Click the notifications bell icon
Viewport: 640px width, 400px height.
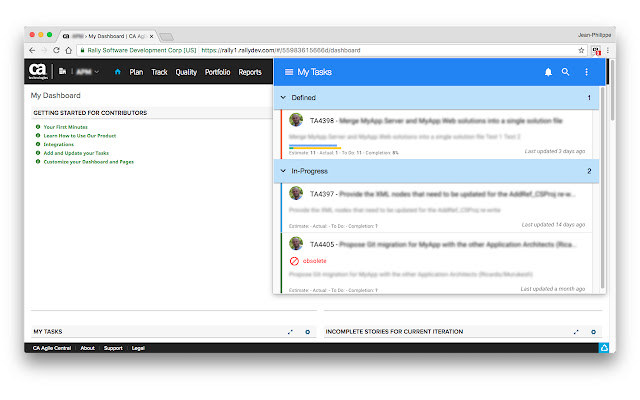548,72
